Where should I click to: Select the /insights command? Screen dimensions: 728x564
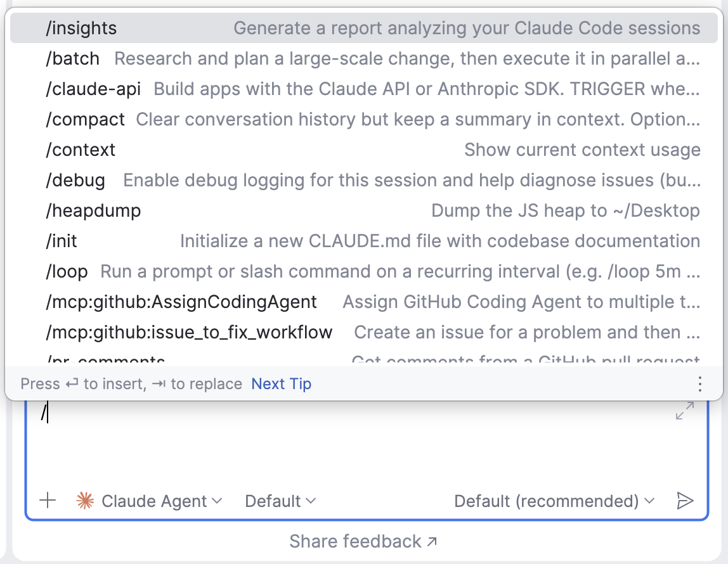(81, 29)
